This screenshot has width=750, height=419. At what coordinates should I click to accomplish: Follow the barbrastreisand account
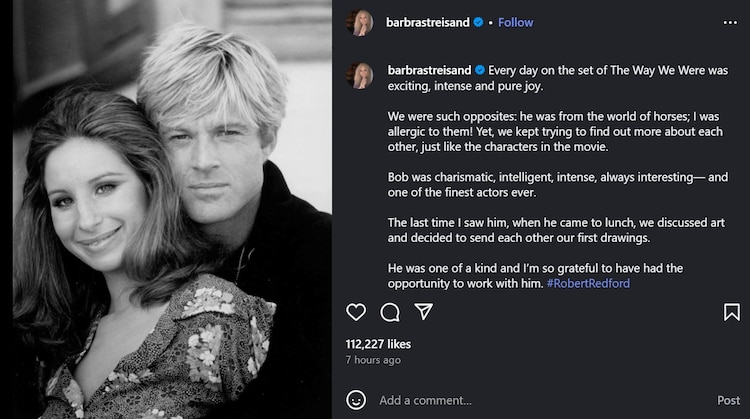click(516, 22)
